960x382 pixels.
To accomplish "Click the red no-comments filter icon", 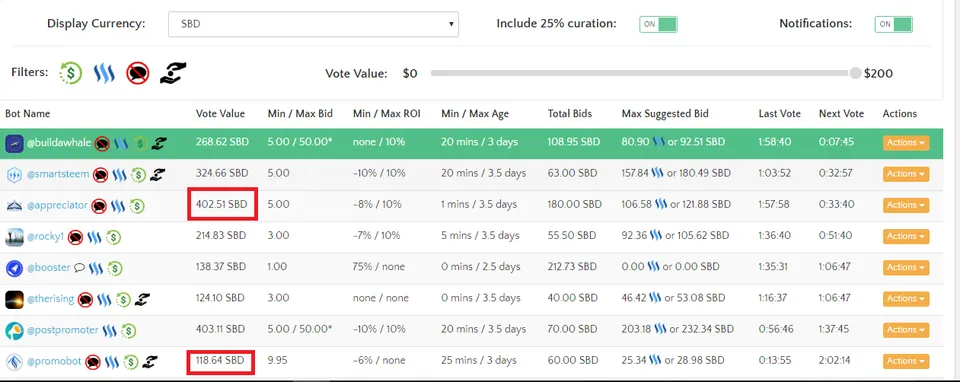I will [138, 73].
